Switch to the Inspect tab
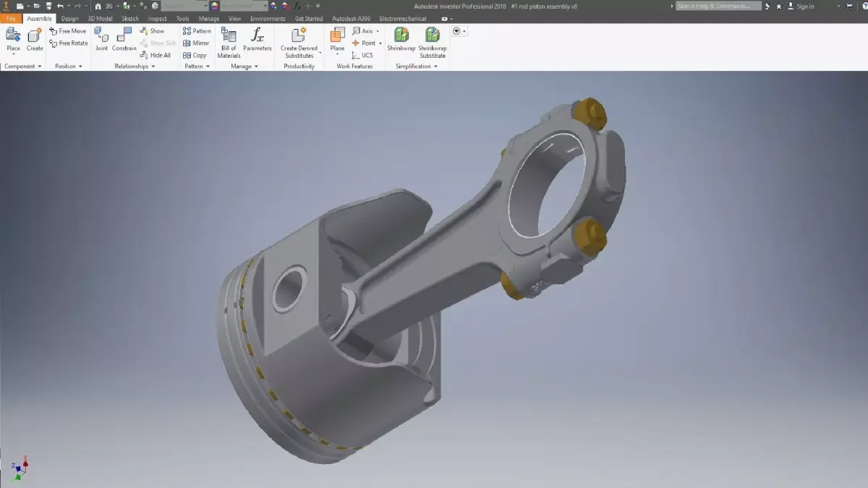The image size is (868, 488). coord(157,19)
